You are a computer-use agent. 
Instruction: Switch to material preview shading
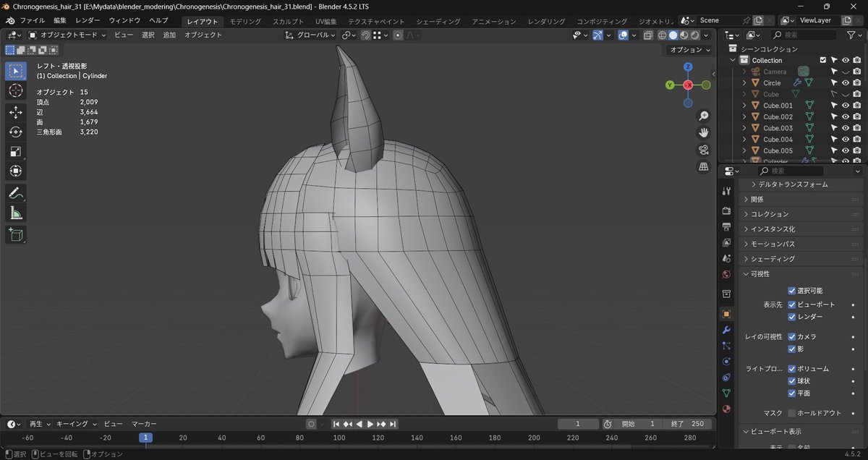coord(684,35)
